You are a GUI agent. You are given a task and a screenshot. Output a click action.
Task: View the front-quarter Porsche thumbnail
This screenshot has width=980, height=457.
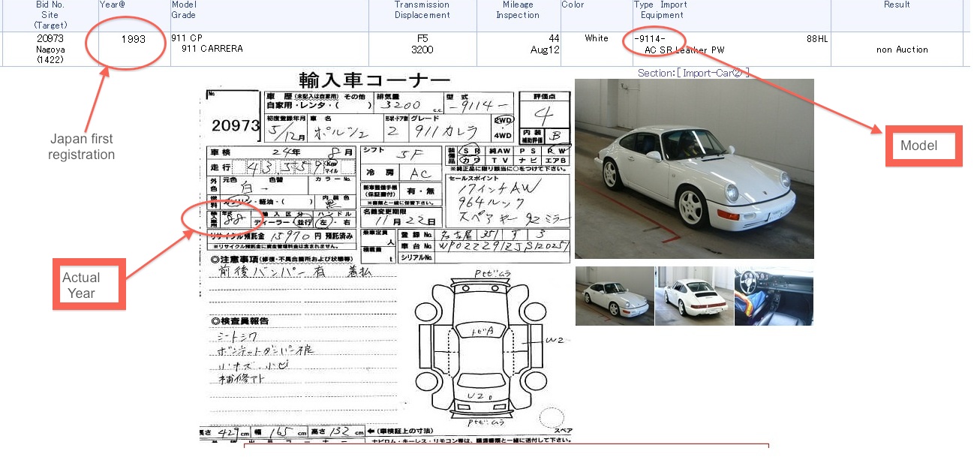tap(614, 296)
